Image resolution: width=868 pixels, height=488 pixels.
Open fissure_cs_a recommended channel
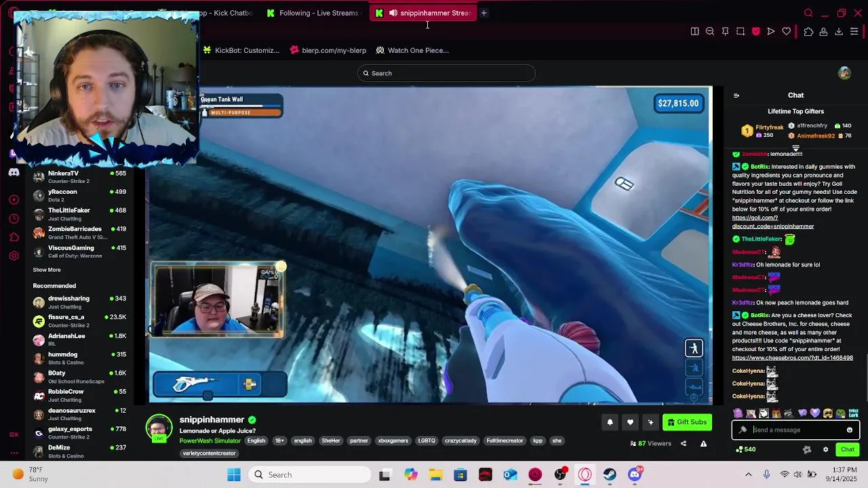tap(79, 321)
